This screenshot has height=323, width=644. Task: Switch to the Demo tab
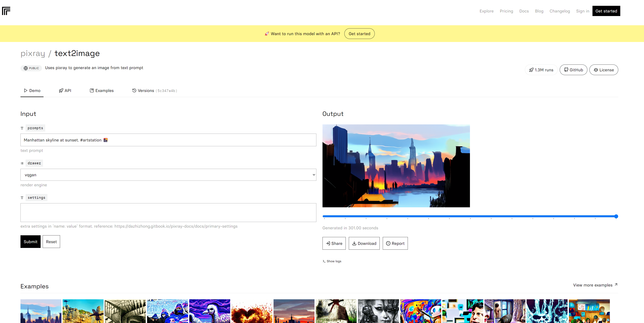32,90
